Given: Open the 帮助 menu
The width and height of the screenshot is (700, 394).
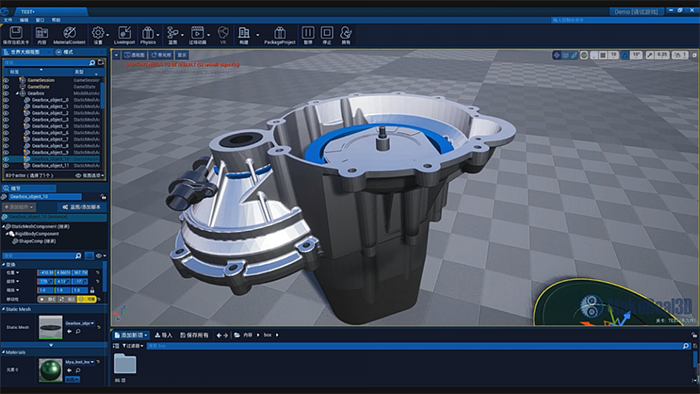Looking at the screenshot, I should pyautogui.click(x=56, y=20).
